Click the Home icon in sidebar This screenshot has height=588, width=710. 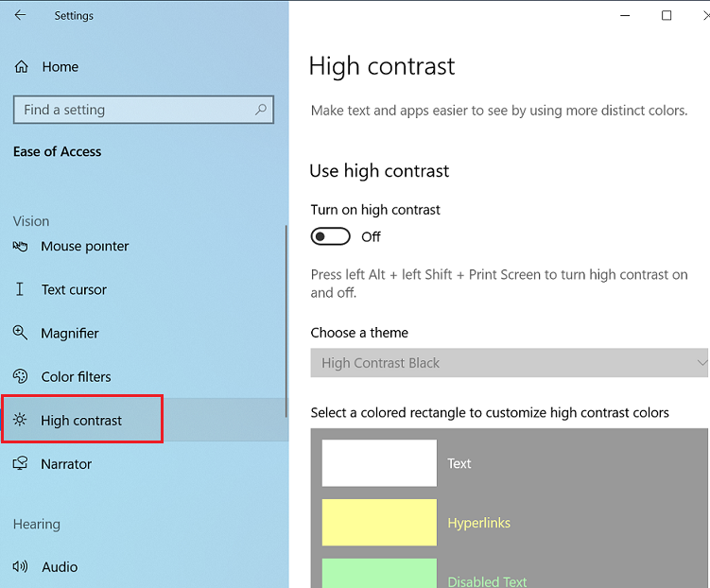pos(21,67)
